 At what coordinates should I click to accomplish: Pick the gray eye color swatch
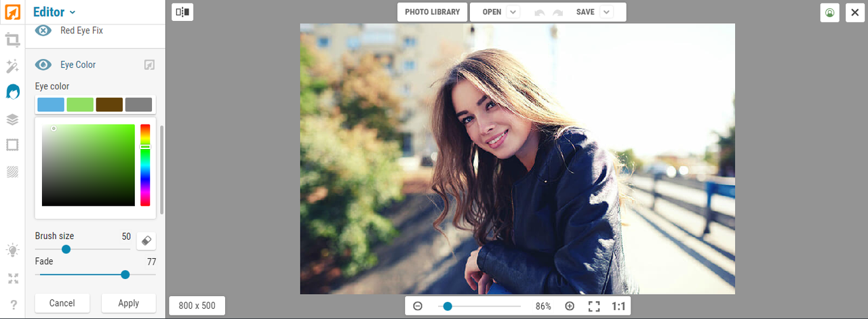click(138, 104)
